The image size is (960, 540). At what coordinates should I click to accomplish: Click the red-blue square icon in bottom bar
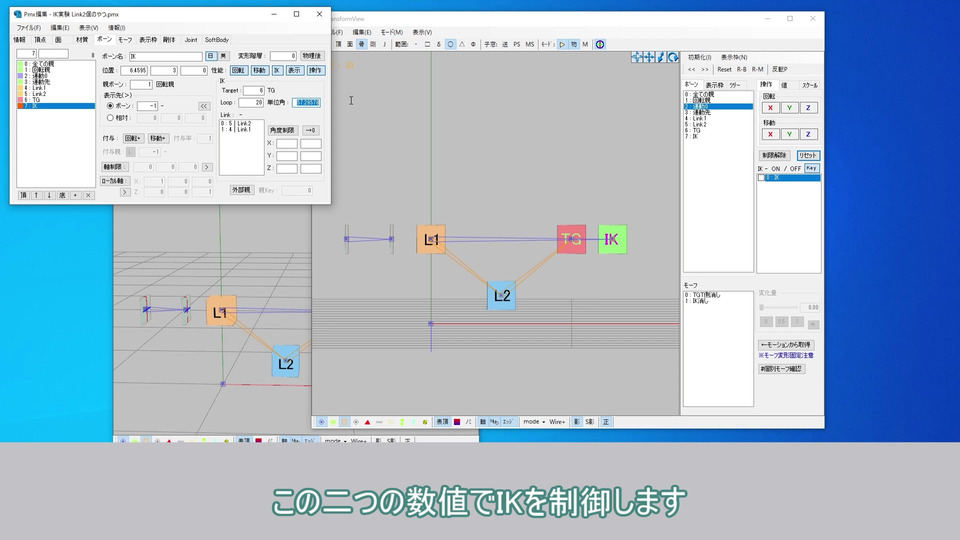[x=457, y=422]
